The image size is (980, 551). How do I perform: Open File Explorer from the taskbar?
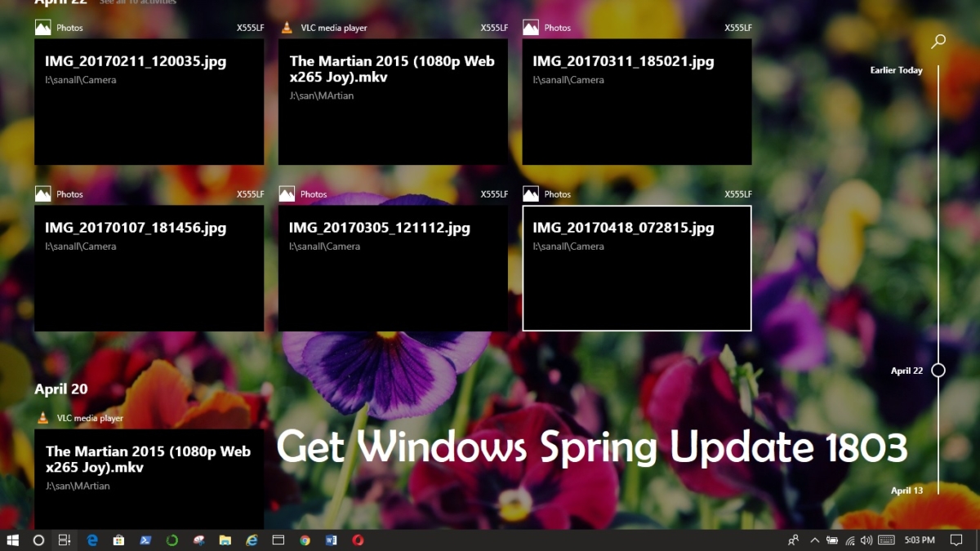(x=223, y=540)
